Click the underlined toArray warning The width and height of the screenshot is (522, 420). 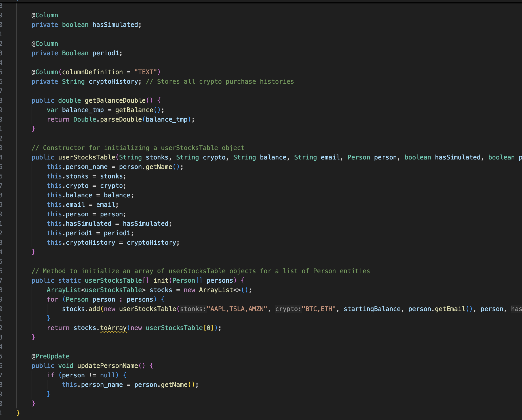[113, 328]
